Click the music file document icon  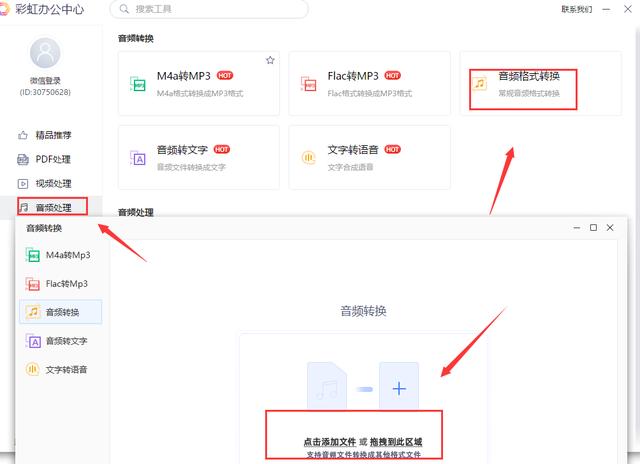tap(327, 386)
